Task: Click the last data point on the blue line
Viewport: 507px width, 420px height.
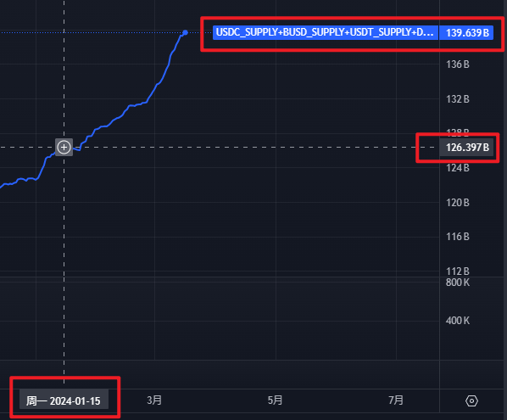Action: [186, 32]
